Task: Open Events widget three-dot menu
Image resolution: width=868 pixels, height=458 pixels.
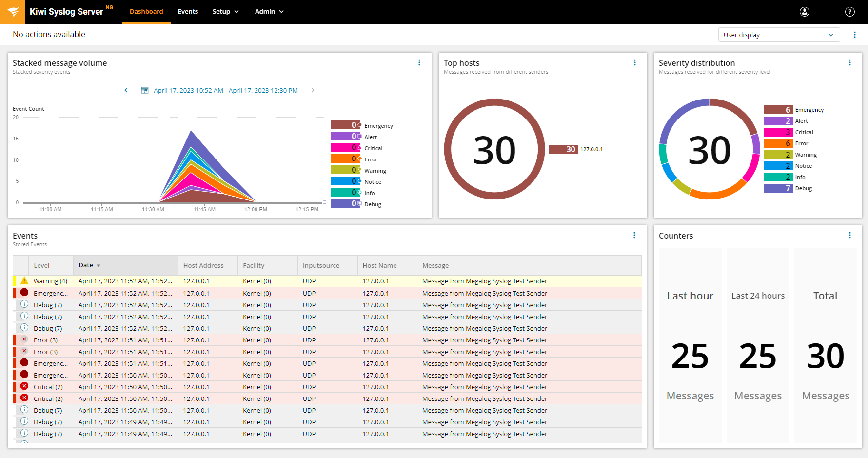Action: [x=634, y=235]
